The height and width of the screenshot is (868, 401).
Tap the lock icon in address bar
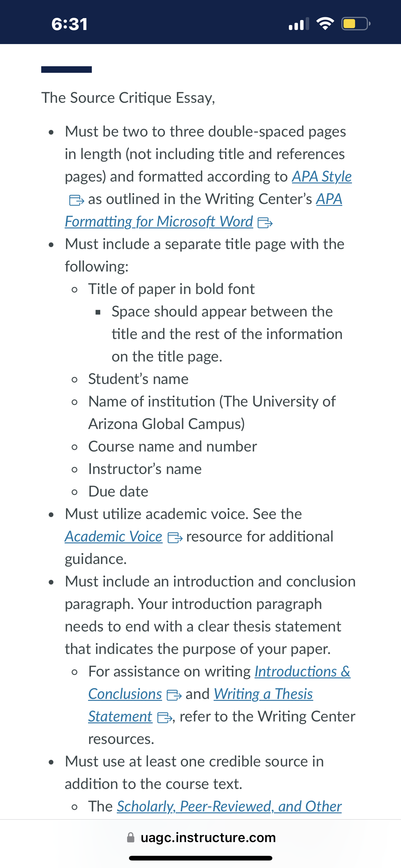click(131, 837)
